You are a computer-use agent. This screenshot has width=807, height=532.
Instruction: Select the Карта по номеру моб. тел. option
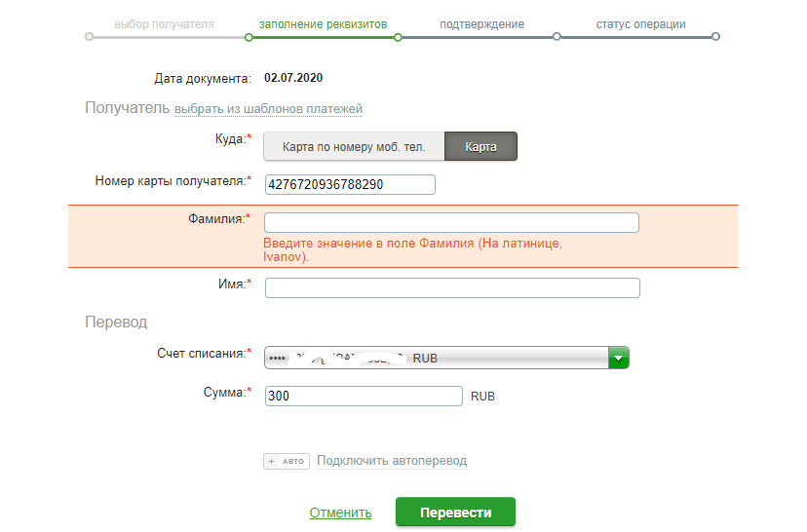(354, 146)
